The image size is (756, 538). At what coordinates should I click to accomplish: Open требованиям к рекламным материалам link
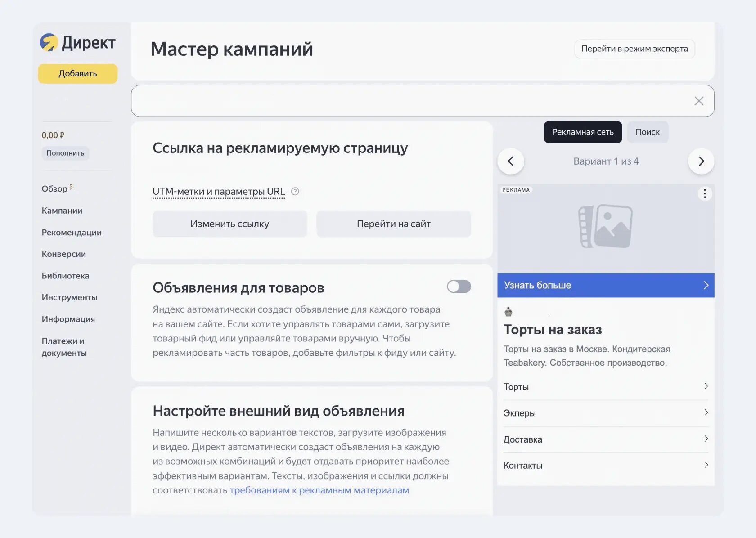pos(319,490)
